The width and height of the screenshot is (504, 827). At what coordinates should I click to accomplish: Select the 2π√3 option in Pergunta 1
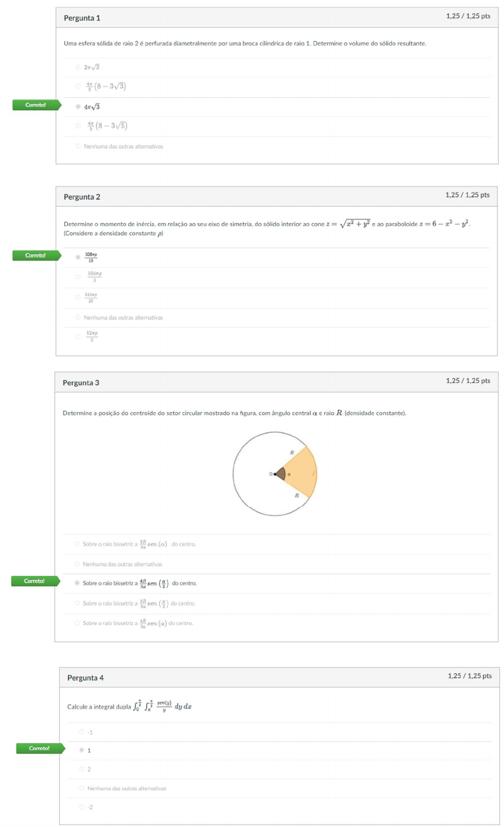tap(78, 67)
